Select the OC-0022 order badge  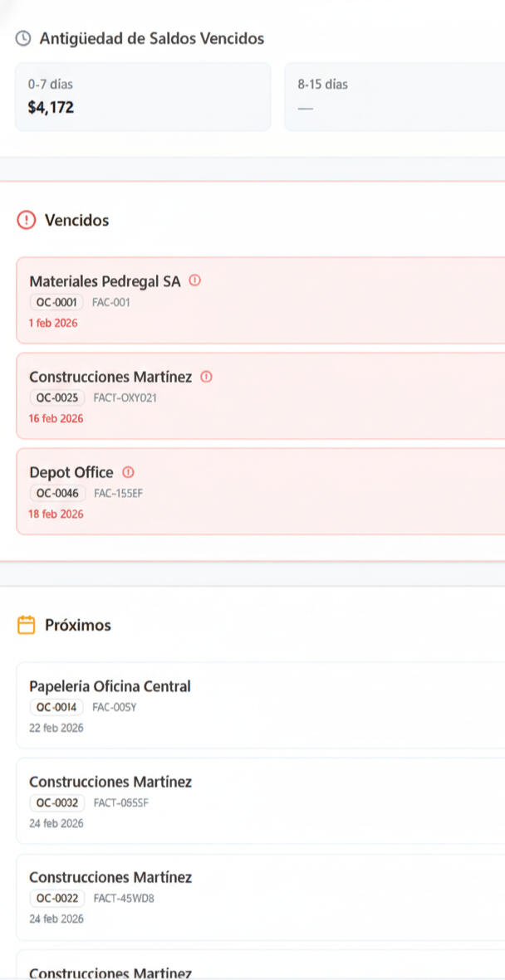tap(57, 899)
